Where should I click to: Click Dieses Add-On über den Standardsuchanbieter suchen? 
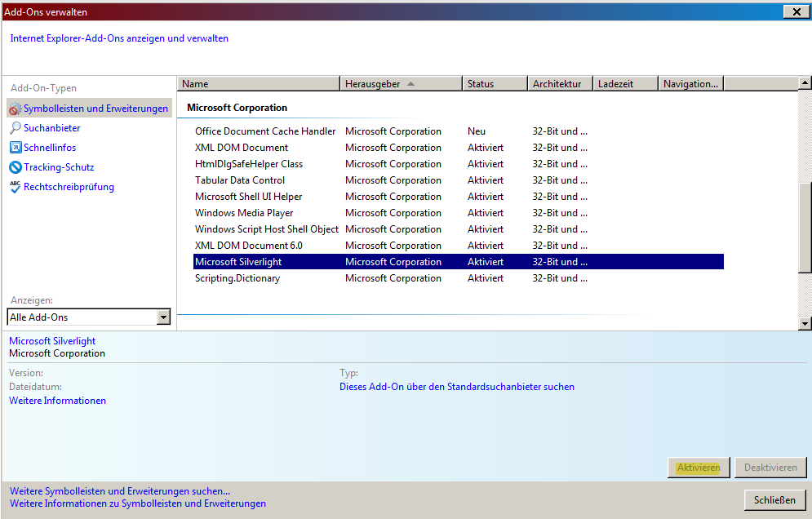(x=457, y=387)
